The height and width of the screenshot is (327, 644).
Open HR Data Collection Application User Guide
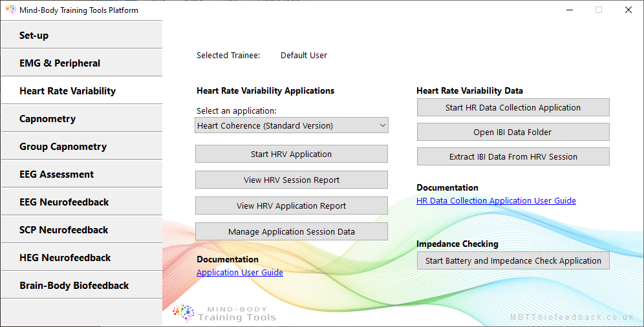496,200
